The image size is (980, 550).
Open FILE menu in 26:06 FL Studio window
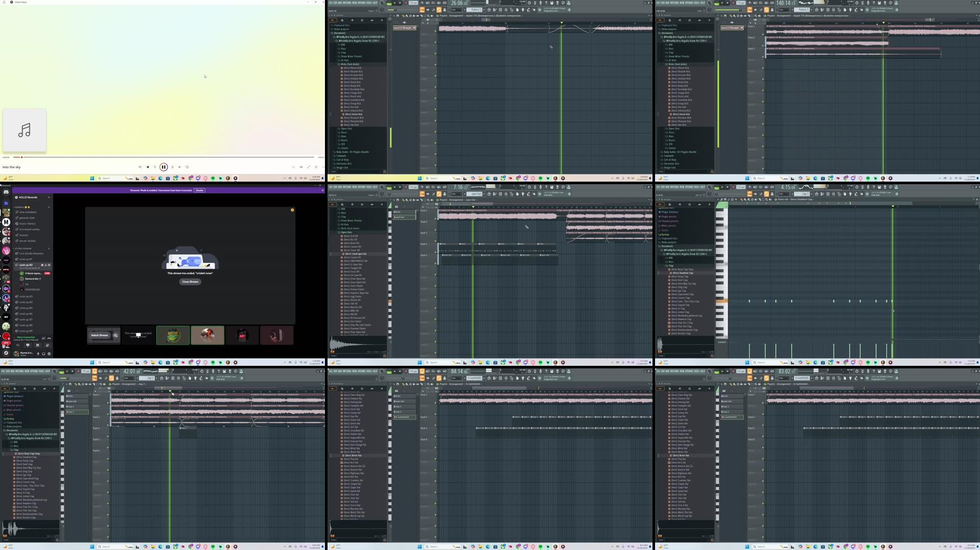(331, 3)
